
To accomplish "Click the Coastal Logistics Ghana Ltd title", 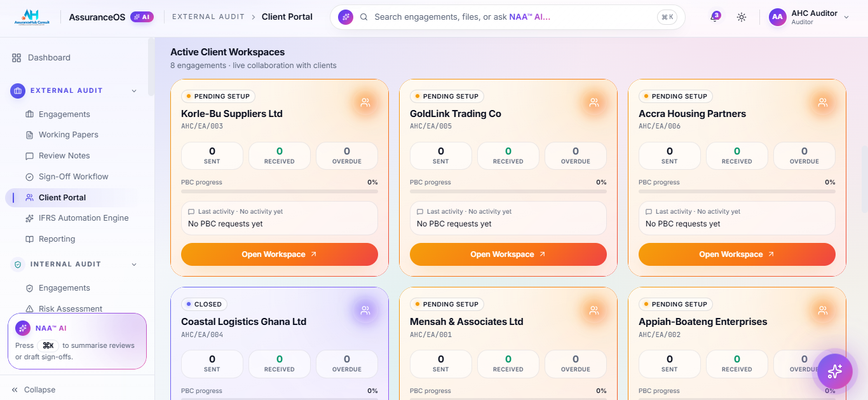I will pyautogui.click(x=244, y=322).
